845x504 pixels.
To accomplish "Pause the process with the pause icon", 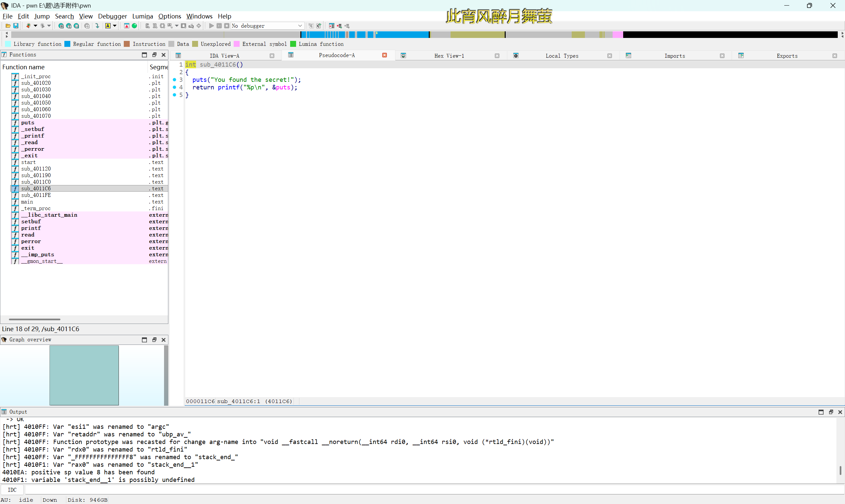I will click(x=219, y=25).
